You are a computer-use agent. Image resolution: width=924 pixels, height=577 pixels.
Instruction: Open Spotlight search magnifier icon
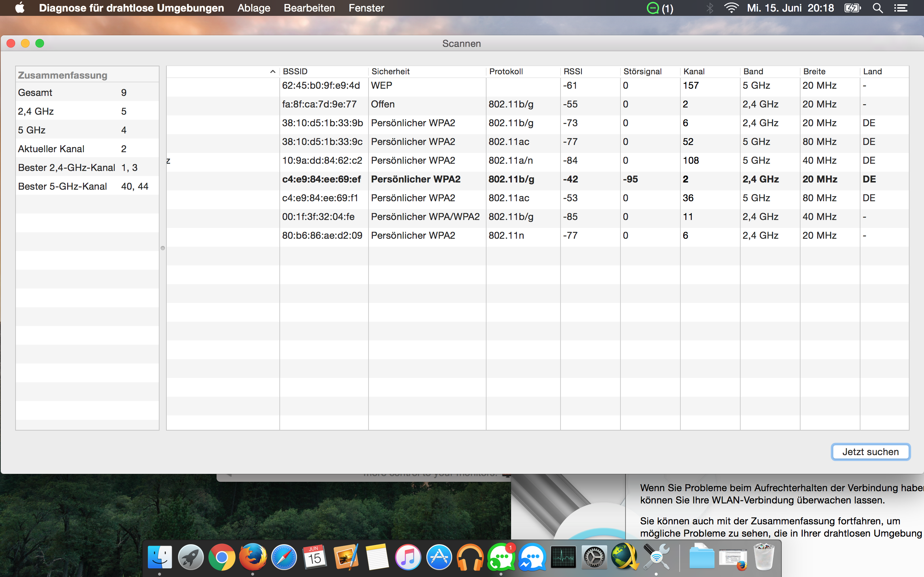point(877,8)
